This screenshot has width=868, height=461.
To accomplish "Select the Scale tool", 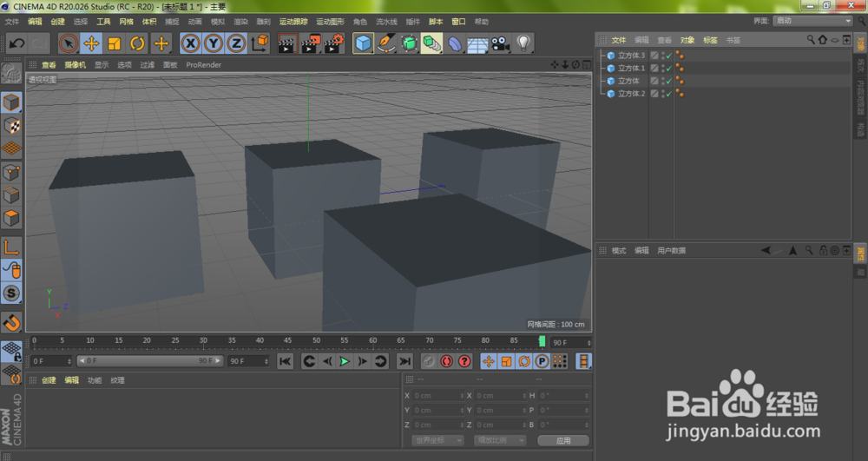I will 114,43.
